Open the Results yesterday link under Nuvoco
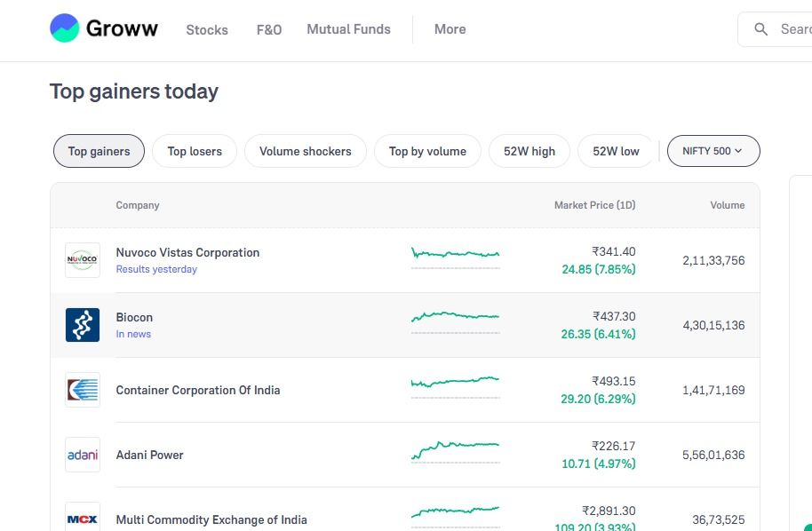The image size is (812, 531). coord(156,269)
